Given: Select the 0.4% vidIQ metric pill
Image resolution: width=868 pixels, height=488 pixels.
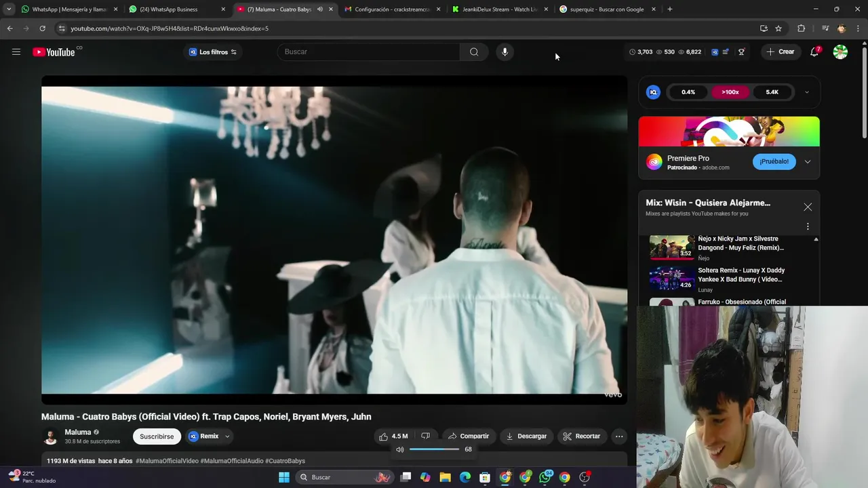Looking at the screenshot, I should pos(688,92).
